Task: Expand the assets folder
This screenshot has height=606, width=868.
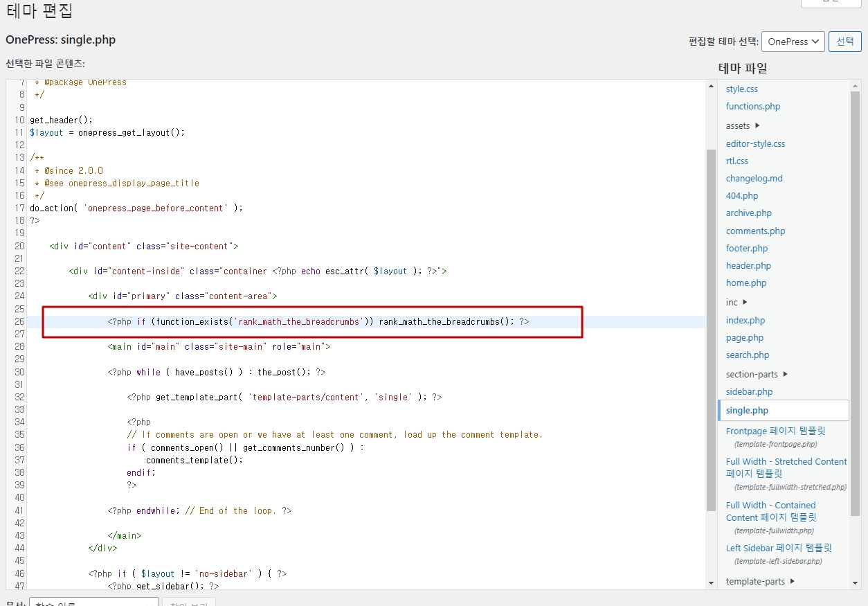Action: [x=743, y=125]
